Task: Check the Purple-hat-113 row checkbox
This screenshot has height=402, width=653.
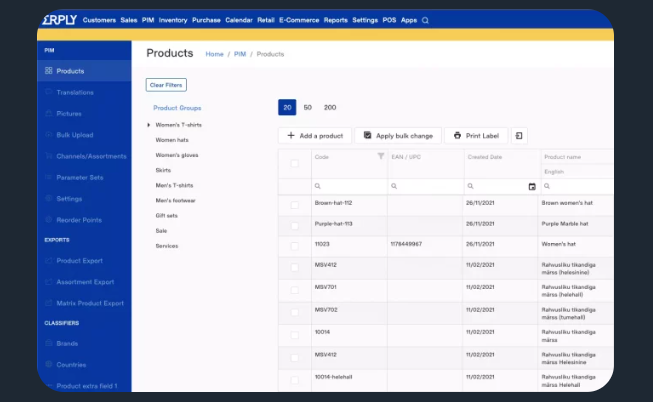Action: coord(294,226)
